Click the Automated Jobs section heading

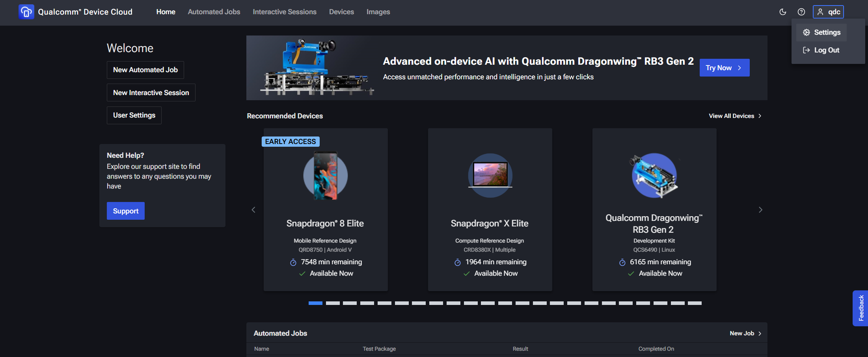pyautogui.click(x=280, y=333)
